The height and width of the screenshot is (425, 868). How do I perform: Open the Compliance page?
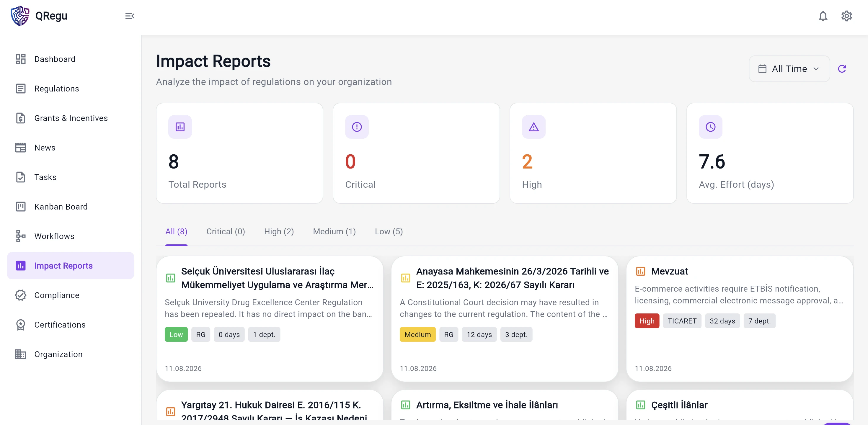pos(71,295)
